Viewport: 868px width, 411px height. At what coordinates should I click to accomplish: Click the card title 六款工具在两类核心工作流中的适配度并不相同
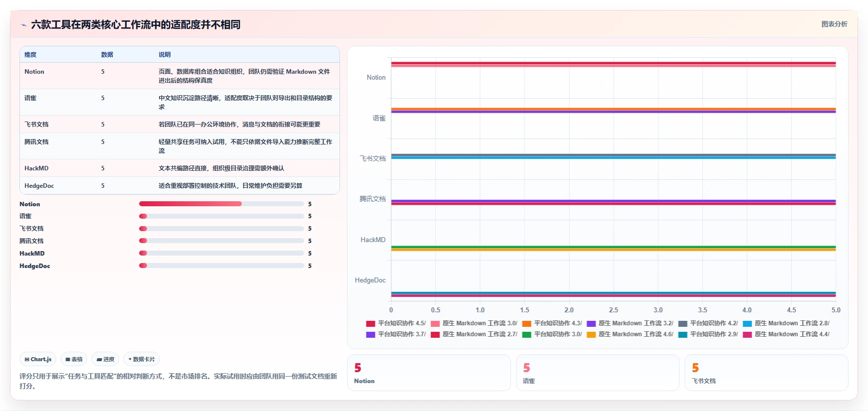pyautogui.click(x=136, y=25)
